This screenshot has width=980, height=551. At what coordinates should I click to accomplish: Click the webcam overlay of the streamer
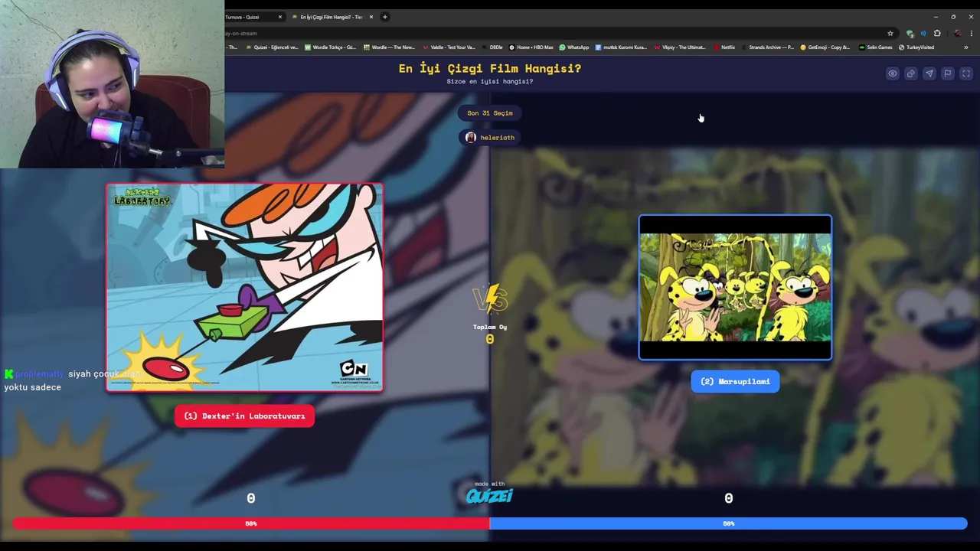[x=112, y=84]
